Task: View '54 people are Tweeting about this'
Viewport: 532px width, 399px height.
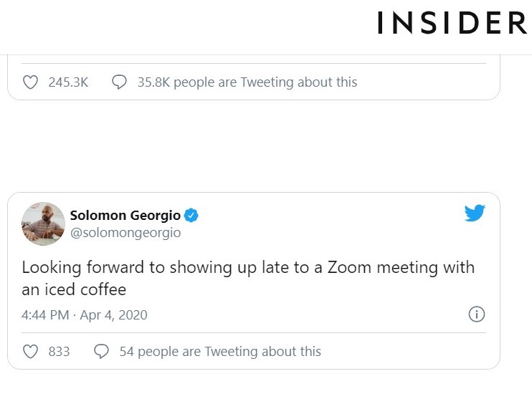Action: point(219,352)
